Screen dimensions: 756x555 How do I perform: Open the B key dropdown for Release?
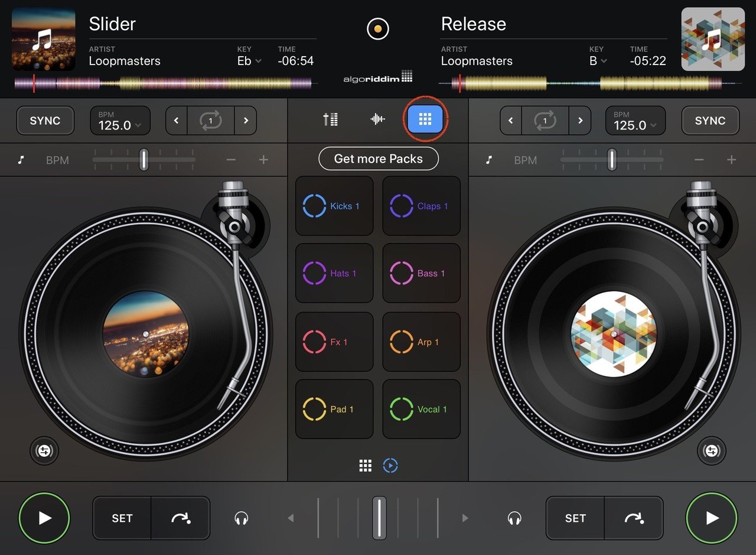pyautogui.click(x=598, y=61)
